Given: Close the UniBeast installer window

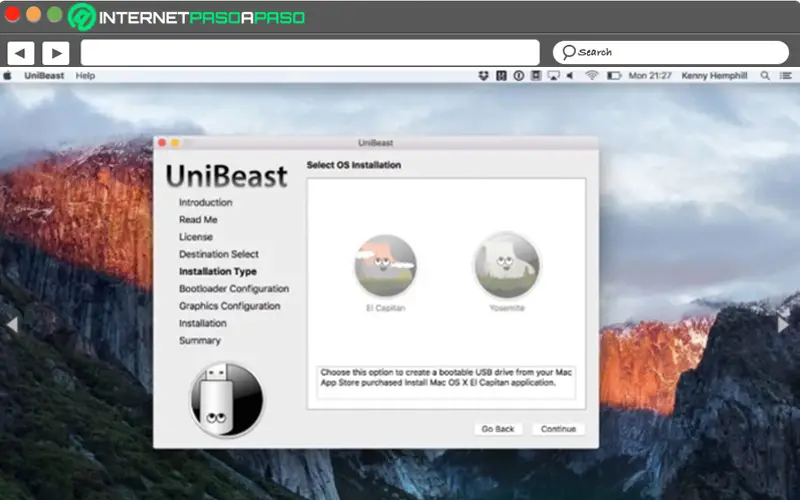Looking at the screenshot, I should pos(162,143).
